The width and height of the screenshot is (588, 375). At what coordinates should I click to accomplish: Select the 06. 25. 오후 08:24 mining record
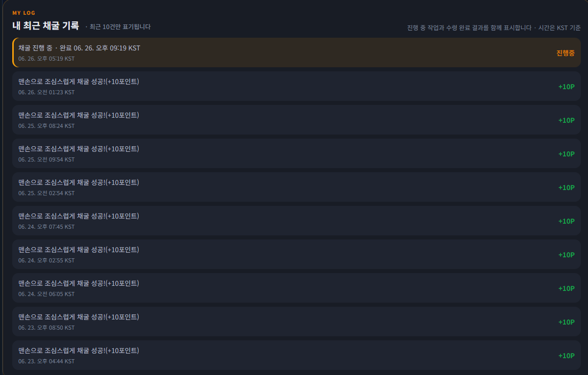point(296,120)
